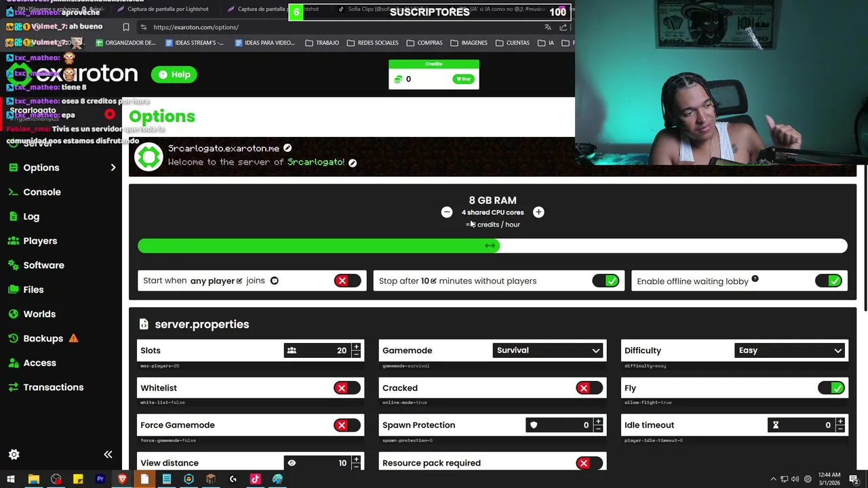This screenshot has height=488, width=868.
Task: Increase Spawn Protection with plus
Action: tap(598, 422)
